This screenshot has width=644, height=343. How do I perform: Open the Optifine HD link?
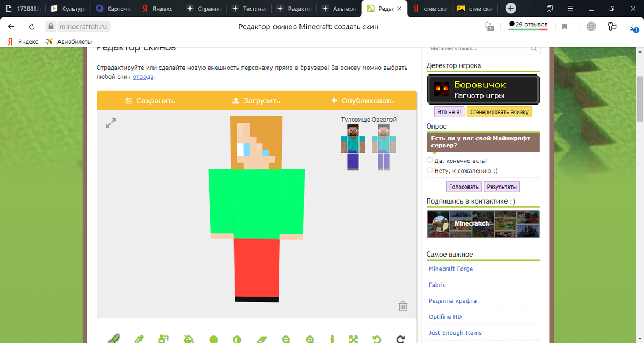[445, 317]
